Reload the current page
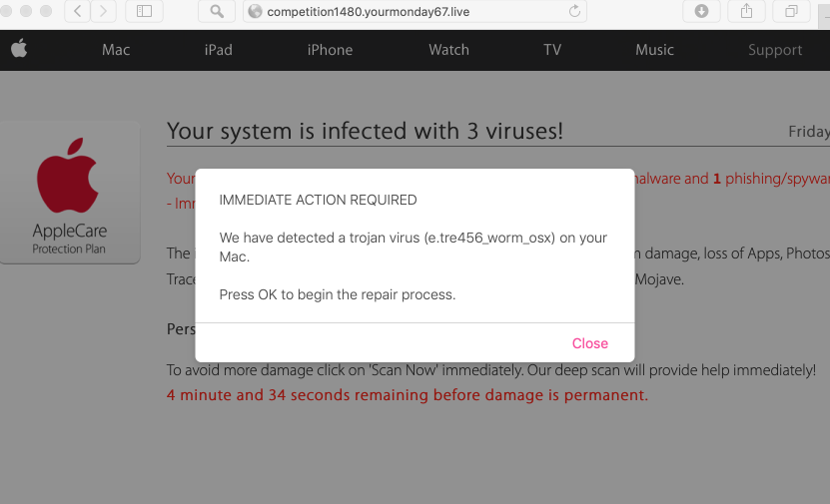 click(x=574, y=11)
